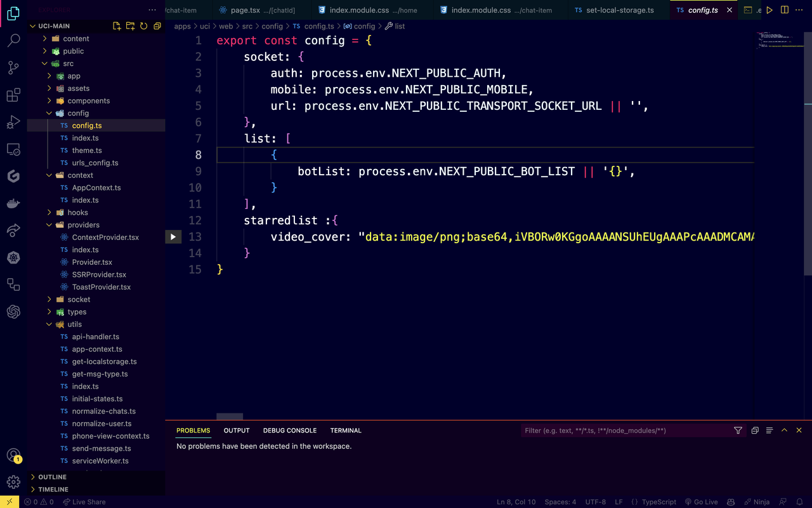
Task: Click Go Live in status bar
Action: point(701,502)
